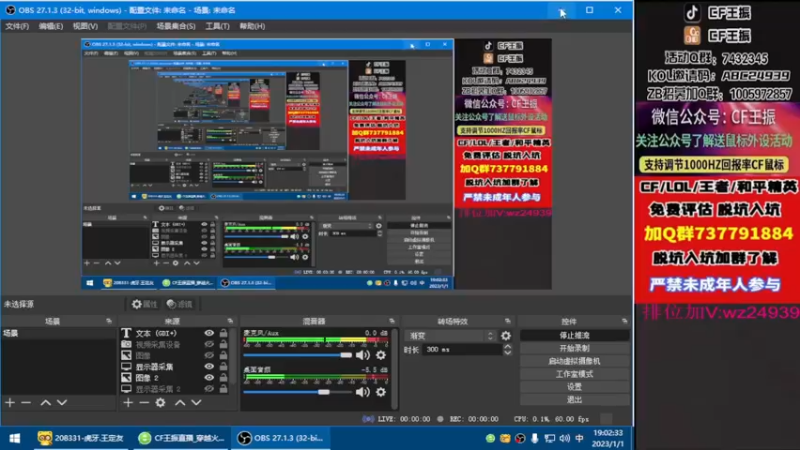Toggle visibility of 图像 2 source
This screenshot has width=800, height=450.
click(209, 378)
